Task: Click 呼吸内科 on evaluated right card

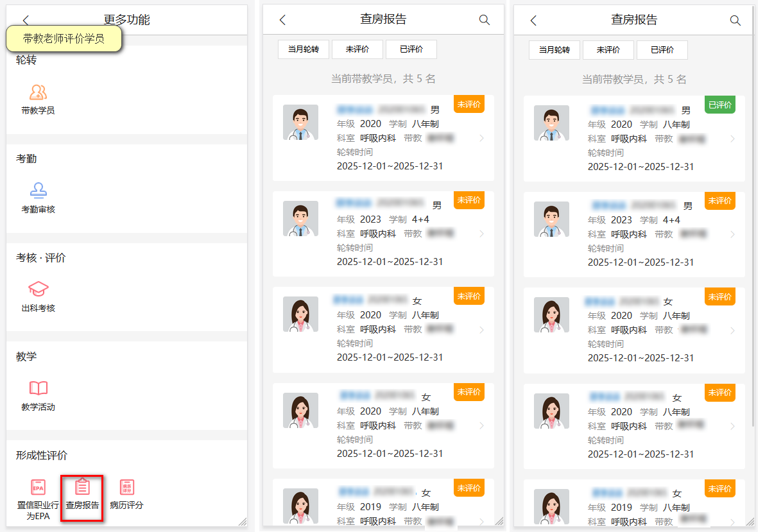Action: point(629,139)
